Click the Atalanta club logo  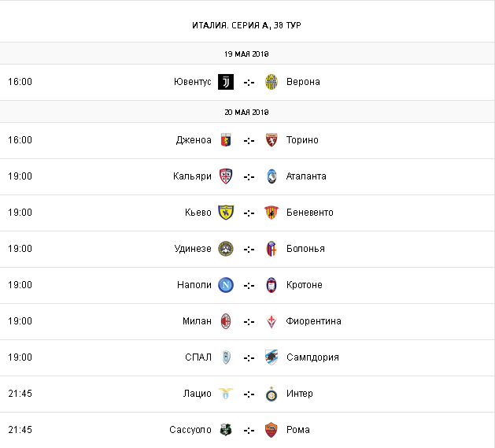coord(272,176)
